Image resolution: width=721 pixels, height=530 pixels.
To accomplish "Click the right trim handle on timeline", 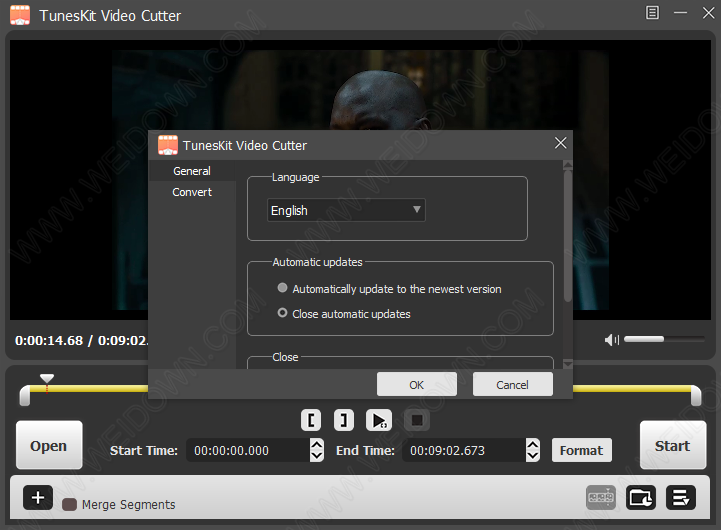I will tap(696, 396).
